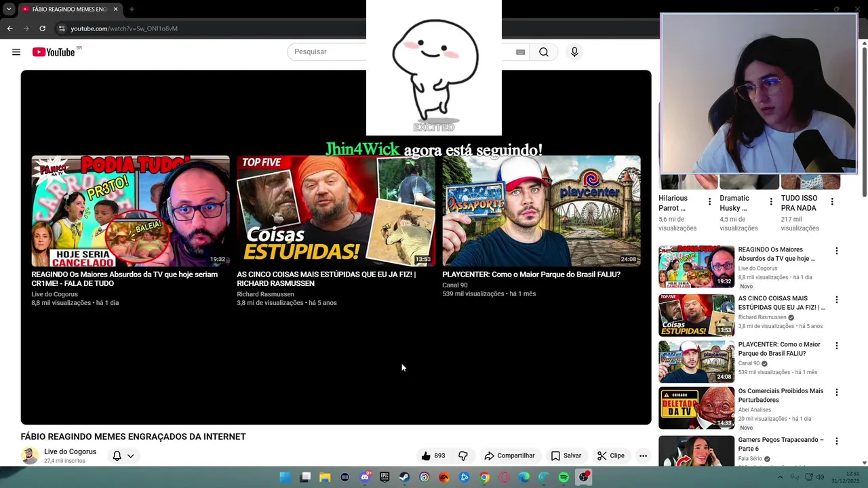Screen dimensions: 868x488
Task: Click browser back arrow
Action: coord(9,28)
